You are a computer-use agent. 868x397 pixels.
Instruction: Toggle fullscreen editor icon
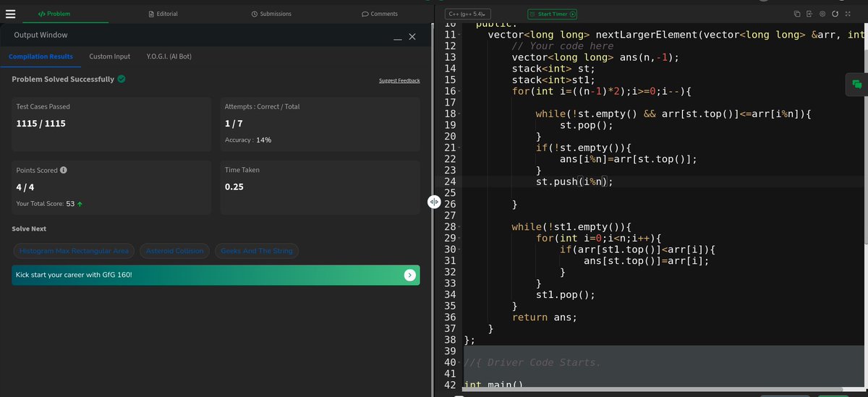tap(847, 14)
